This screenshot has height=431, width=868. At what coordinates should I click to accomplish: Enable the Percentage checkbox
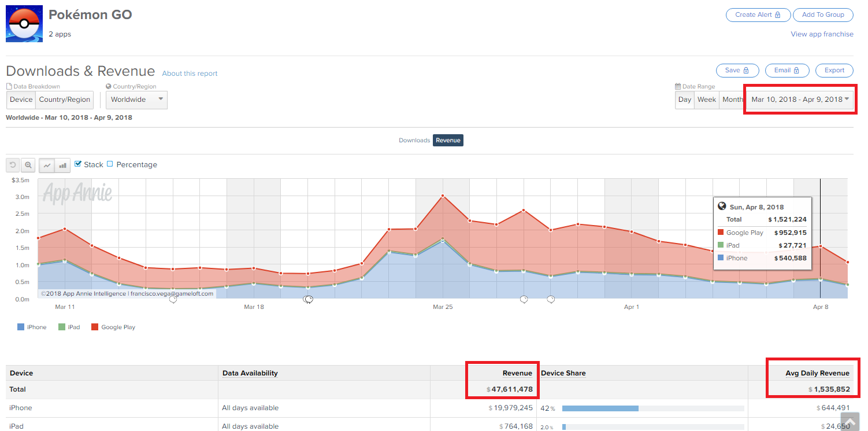tap(110, 164)
